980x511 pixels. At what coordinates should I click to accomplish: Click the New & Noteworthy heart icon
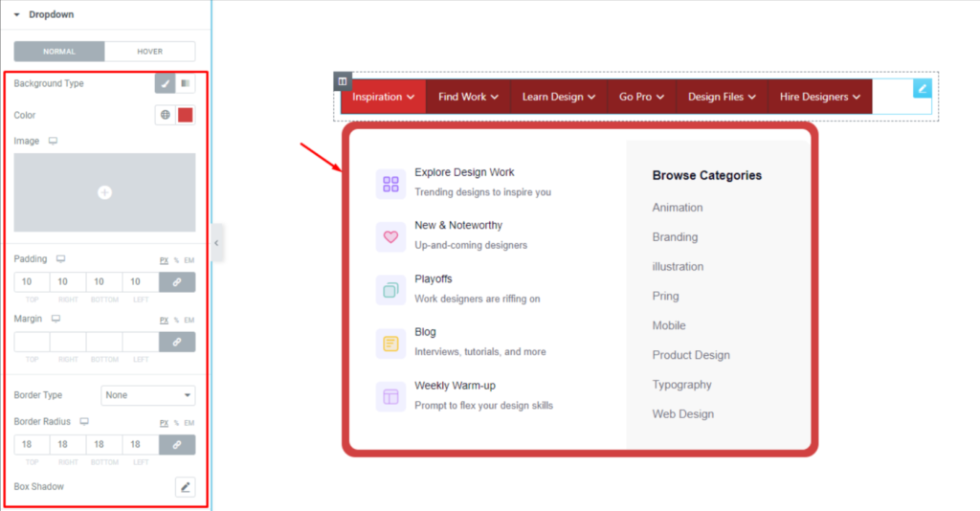pos(390,236)
